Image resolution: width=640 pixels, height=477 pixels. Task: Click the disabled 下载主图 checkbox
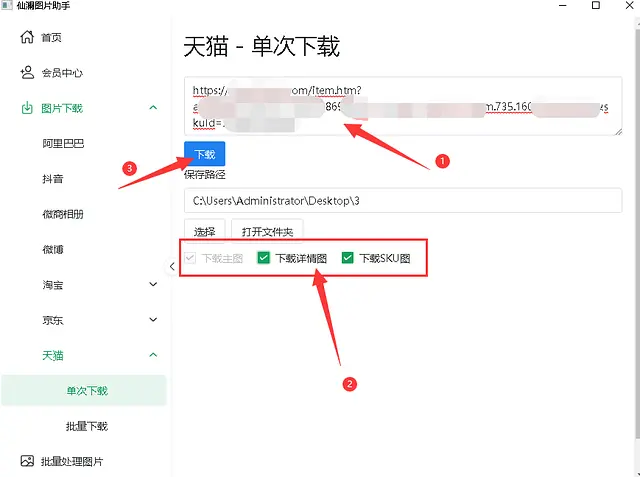(190, 258)
